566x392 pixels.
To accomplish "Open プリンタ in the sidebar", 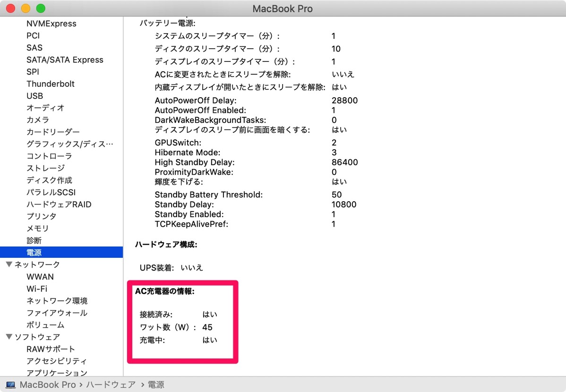I will [41, 216].
